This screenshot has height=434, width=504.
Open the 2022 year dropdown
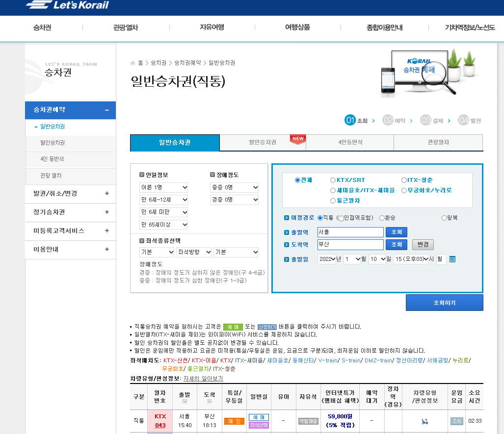point(326,259)
